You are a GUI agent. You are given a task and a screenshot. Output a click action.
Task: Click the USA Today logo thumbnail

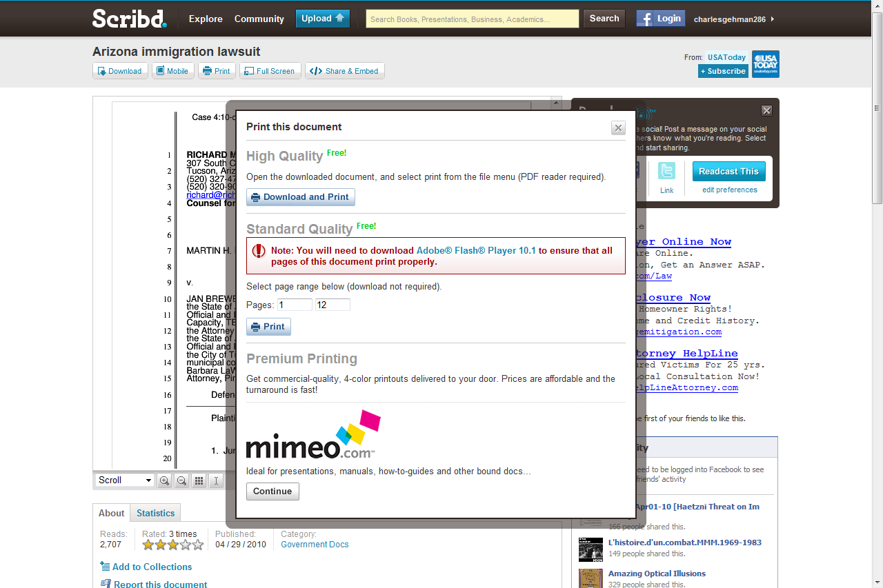tap(766, 64)
